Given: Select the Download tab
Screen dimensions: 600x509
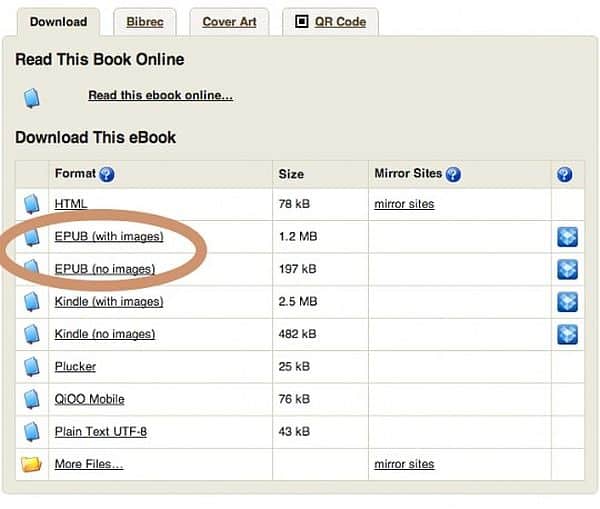Looking at the screenshot, I should click(59, 22).
